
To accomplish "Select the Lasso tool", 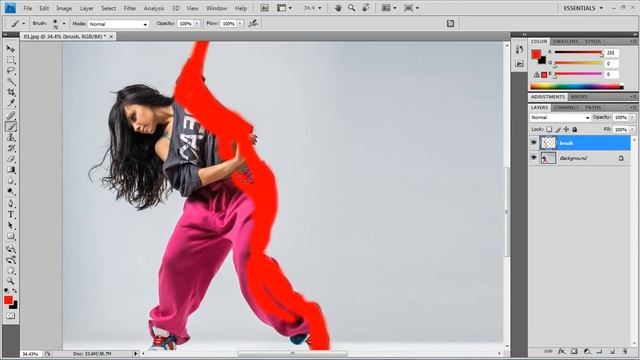I will click(11, 71).
